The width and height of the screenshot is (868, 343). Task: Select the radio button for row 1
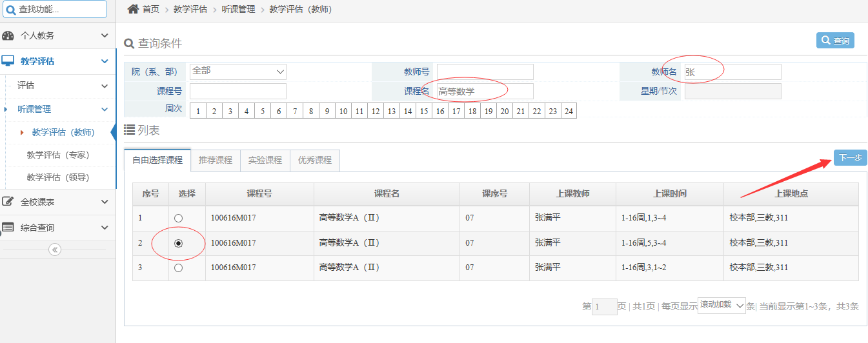click(178, 219)
